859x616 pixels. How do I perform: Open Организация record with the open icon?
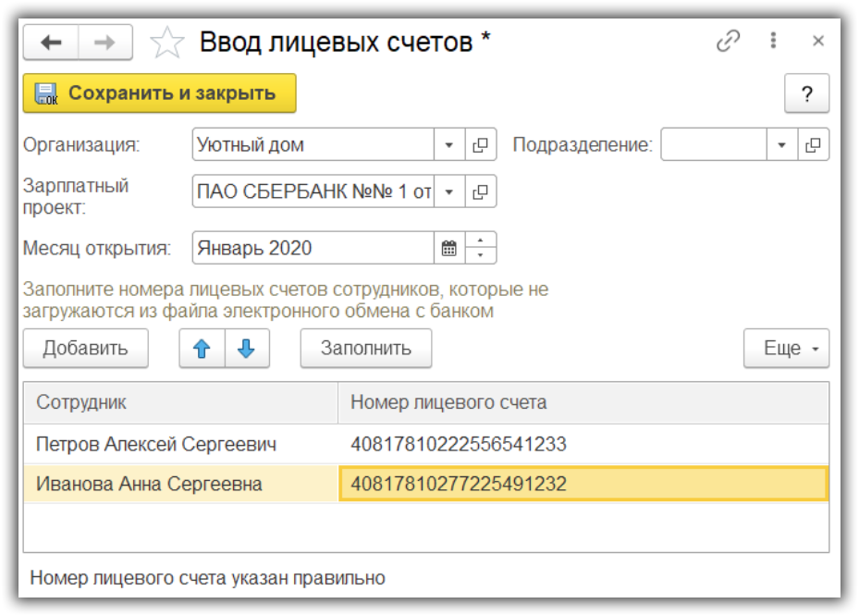480,145
